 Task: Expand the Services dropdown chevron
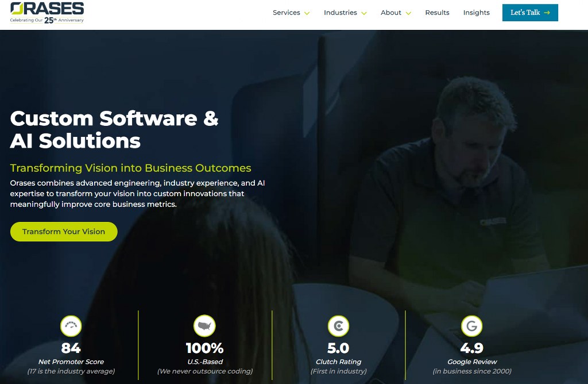tap(307, 13)
